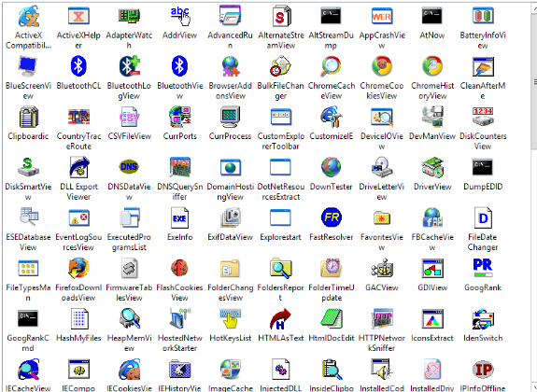
Task: Select the ActiveXHelper icon
Action: point(78,16)
